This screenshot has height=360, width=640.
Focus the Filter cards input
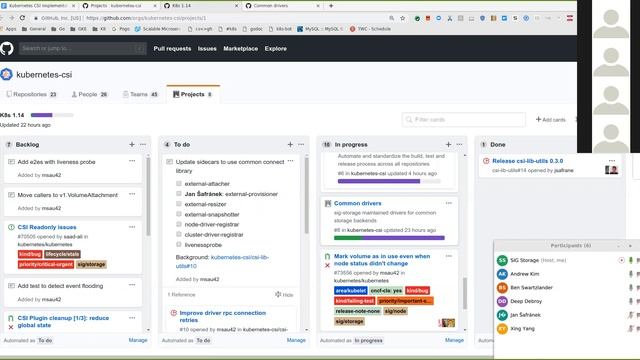pos(464,120)
